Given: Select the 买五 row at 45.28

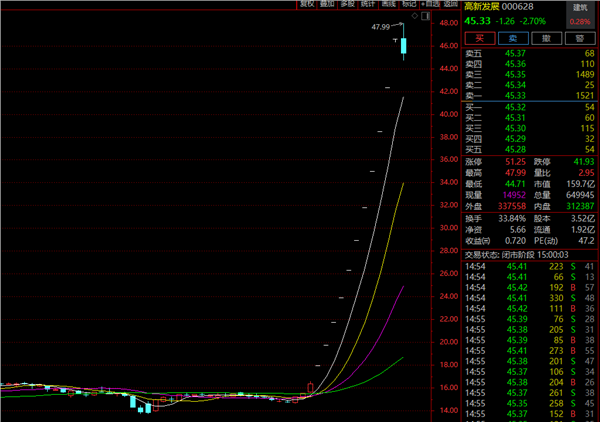Looking at the screenshot, I should pyautogui.click(x=530, y=150).
